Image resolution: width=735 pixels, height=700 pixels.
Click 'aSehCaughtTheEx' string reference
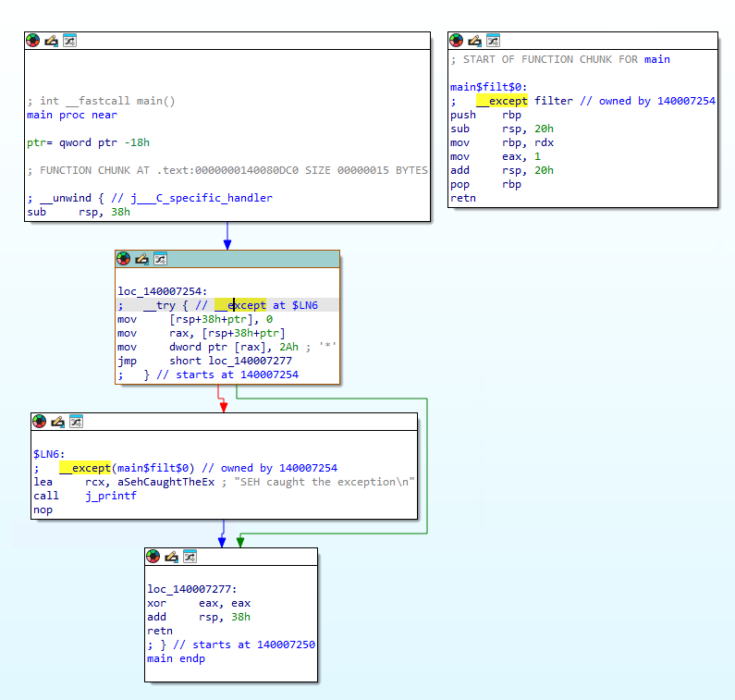165,482
